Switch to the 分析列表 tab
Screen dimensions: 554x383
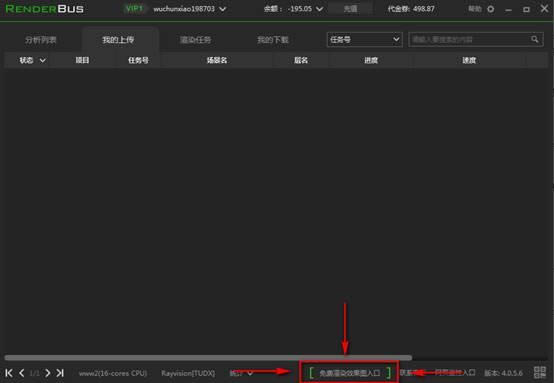(x=41, y=40)
